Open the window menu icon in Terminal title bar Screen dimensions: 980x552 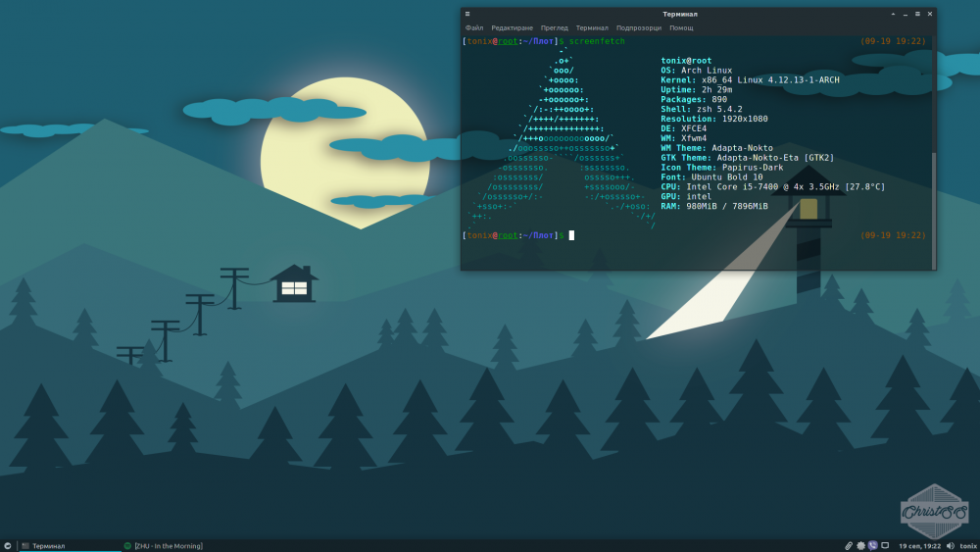[466, 14]
